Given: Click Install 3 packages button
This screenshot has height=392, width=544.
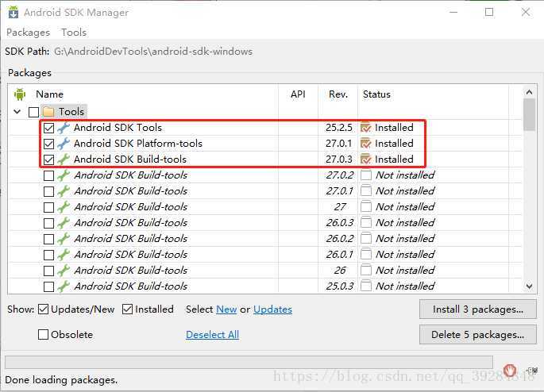Looking at the screenshot, I should 478,309.
